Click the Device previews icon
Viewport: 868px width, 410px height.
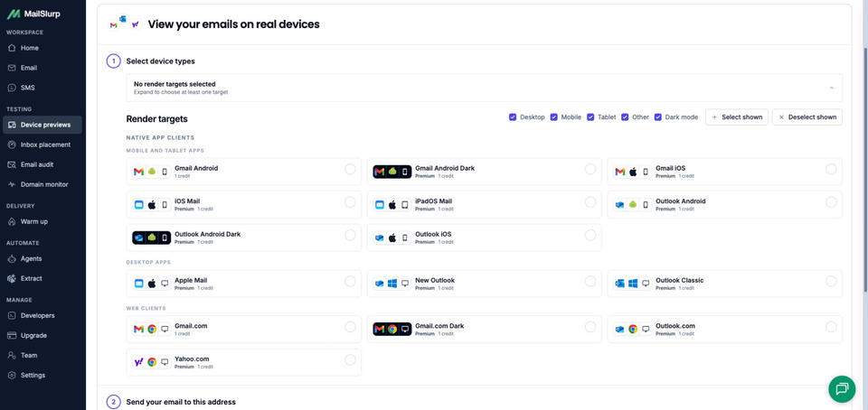click(x=12, y=125)
